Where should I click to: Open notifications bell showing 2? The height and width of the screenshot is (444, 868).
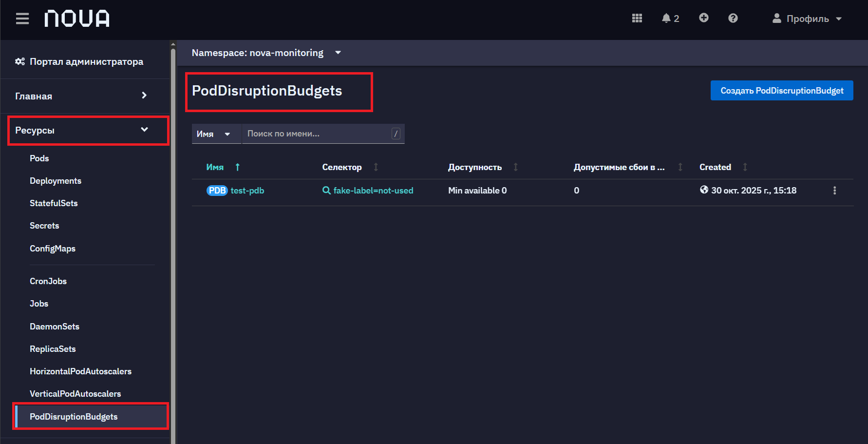(670, 18)
